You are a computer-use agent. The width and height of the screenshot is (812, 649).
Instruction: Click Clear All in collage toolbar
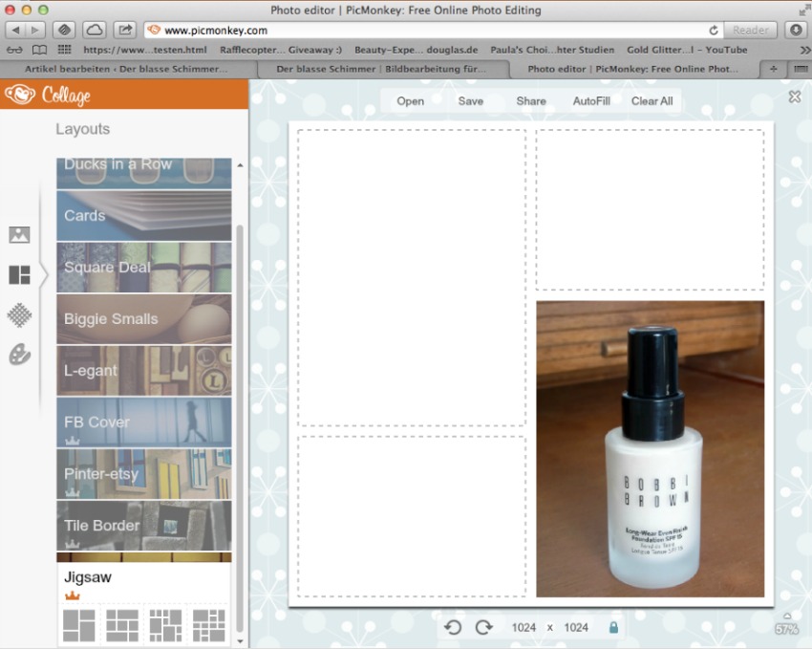(x=652, y=101)
